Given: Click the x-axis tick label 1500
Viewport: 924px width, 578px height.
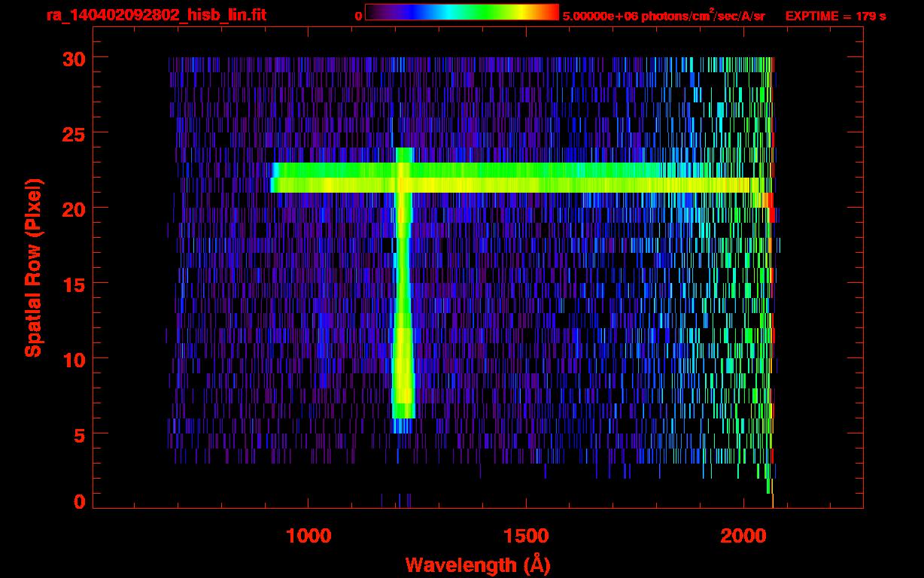Looking at the screenshot, I should pyautogui.click(x=526, y=536).
